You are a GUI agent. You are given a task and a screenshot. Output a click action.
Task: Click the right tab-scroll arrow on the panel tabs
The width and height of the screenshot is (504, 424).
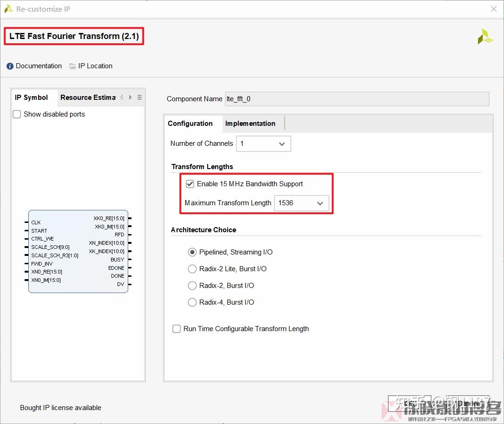[129, 98]
